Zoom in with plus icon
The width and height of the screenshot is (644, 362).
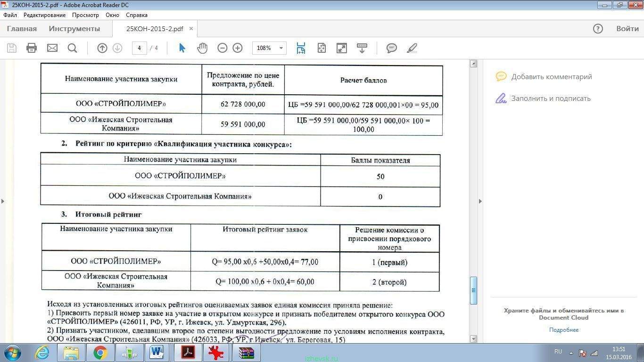[238, 48]
